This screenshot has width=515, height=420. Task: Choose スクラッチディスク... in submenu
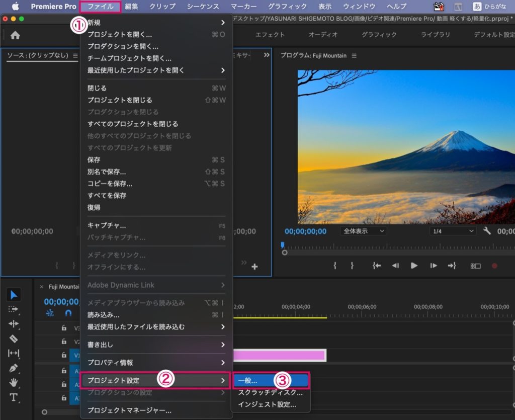coord(271,392)
